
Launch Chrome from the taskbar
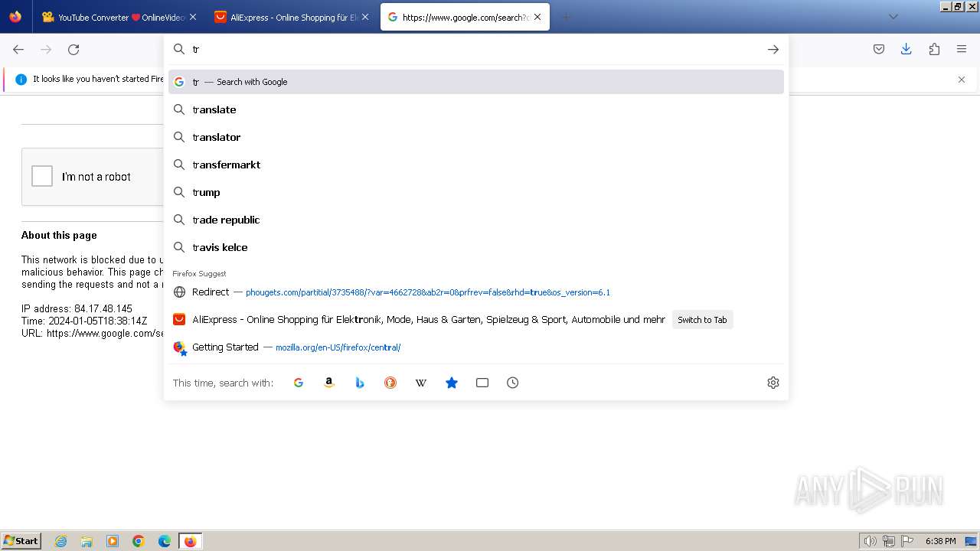pos(139,541)
